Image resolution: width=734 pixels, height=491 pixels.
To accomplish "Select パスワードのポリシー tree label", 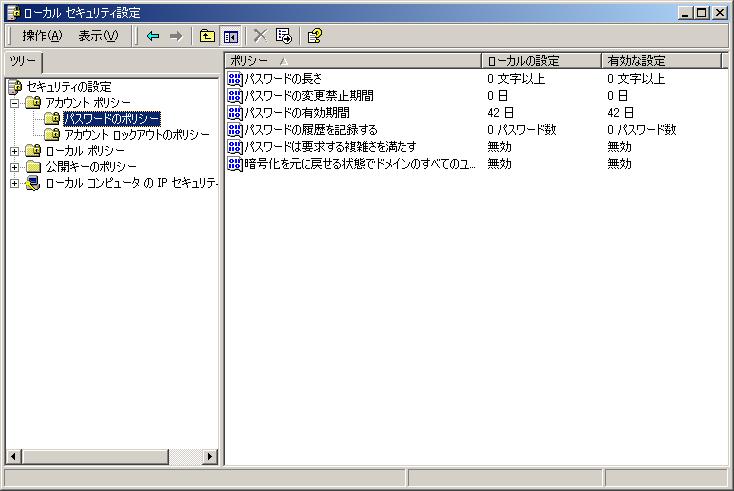I will click(x=112, y=118).
